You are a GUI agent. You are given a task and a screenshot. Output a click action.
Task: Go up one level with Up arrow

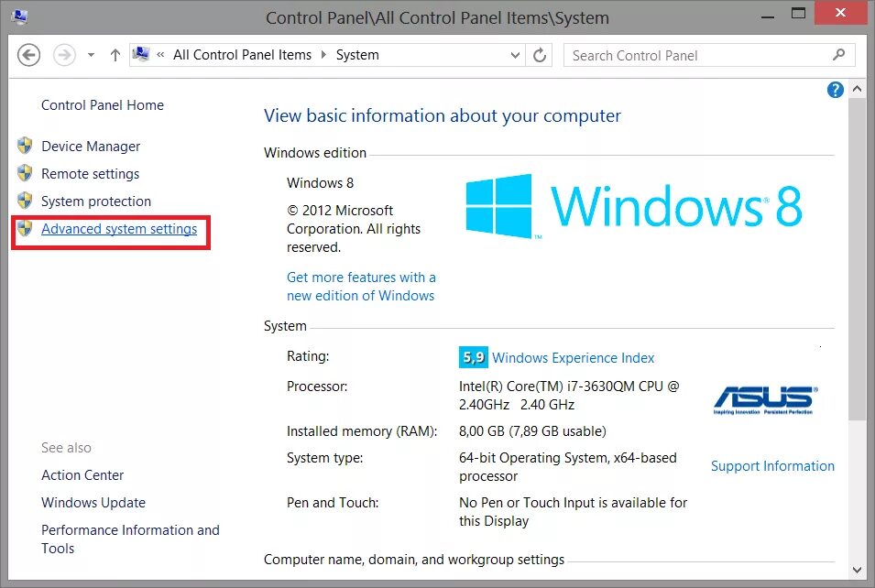coord(115,55)
